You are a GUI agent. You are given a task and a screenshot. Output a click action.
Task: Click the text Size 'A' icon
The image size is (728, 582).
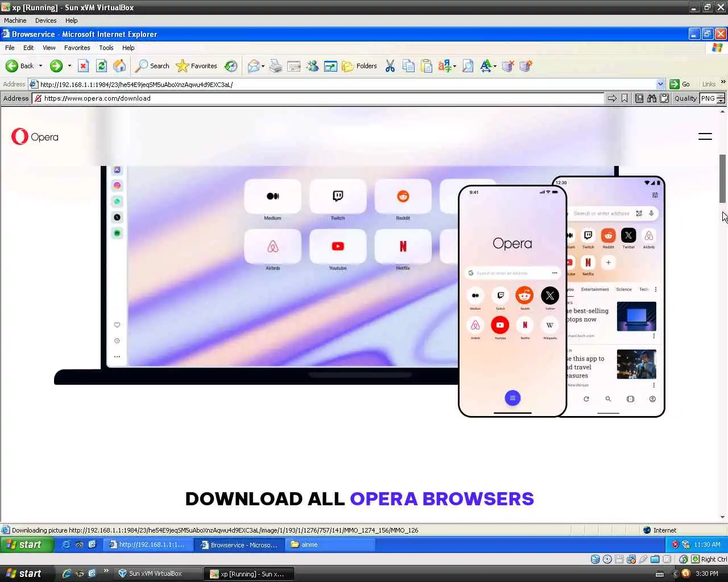coord(485,66)
